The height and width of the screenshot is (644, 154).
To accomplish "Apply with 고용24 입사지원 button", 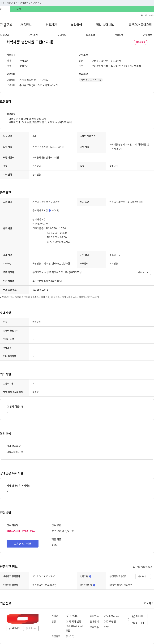I will pos(22,544).
